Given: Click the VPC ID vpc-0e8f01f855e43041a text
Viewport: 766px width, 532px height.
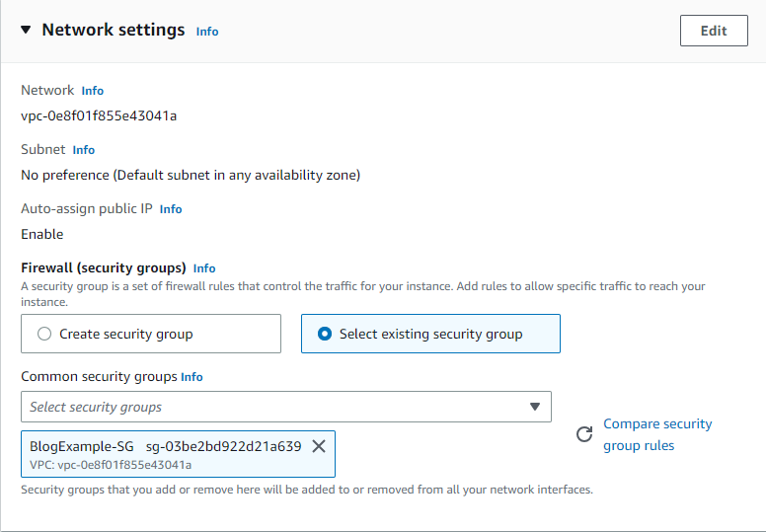Looking at the screenshot, I should 99,115.
